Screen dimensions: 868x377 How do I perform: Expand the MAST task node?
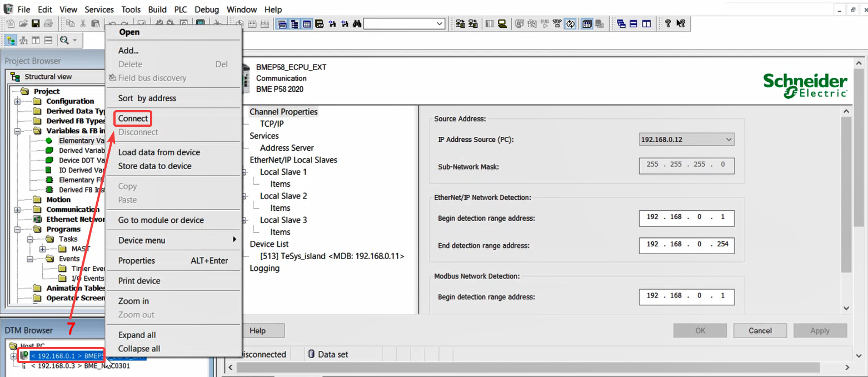42,249
